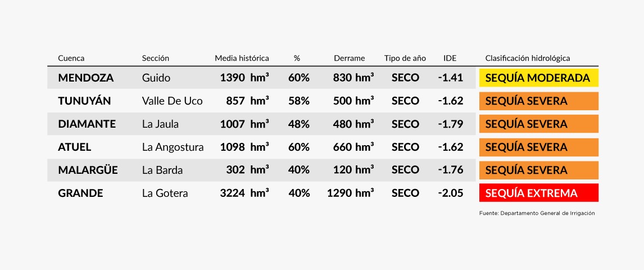
Task: Select the SEQUÍA SEVERA badge for Malargüe
Action: (538, 170)
